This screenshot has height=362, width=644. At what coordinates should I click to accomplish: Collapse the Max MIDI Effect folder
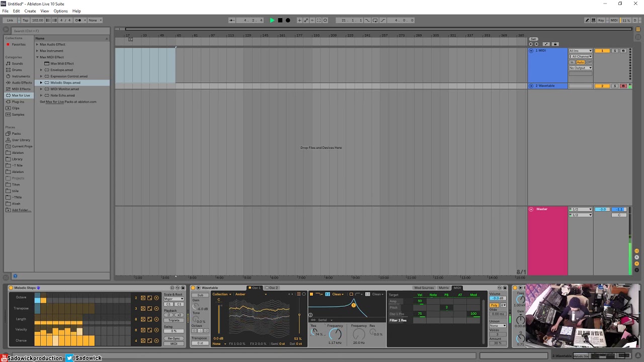[x=37, y=57]
